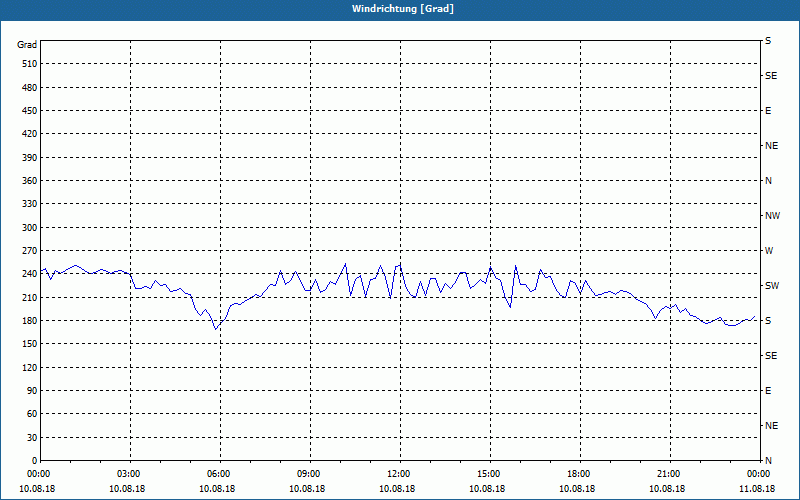Click the 330 degree axis label
This screenshot has width=800, height=500.
(30, 204)
